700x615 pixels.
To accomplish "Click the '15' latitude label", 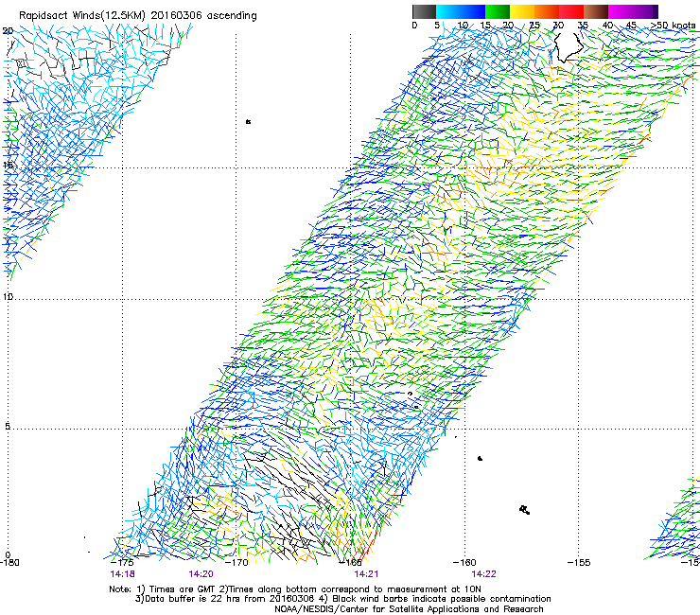I will [x=8, y=165].
